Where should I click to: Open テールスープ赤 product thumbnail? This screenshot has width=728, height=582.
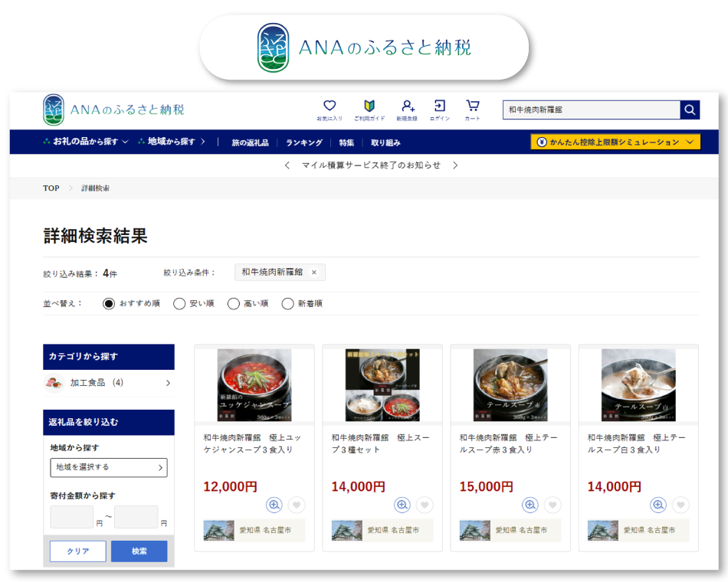(510, 385)
